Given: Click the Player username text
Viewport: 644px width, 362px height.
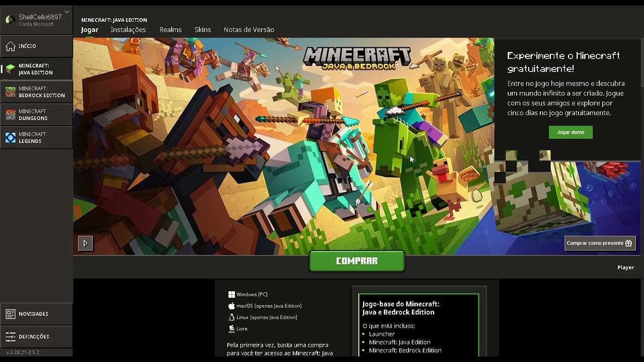Looking at the screenshot, I should click(626, 267).
